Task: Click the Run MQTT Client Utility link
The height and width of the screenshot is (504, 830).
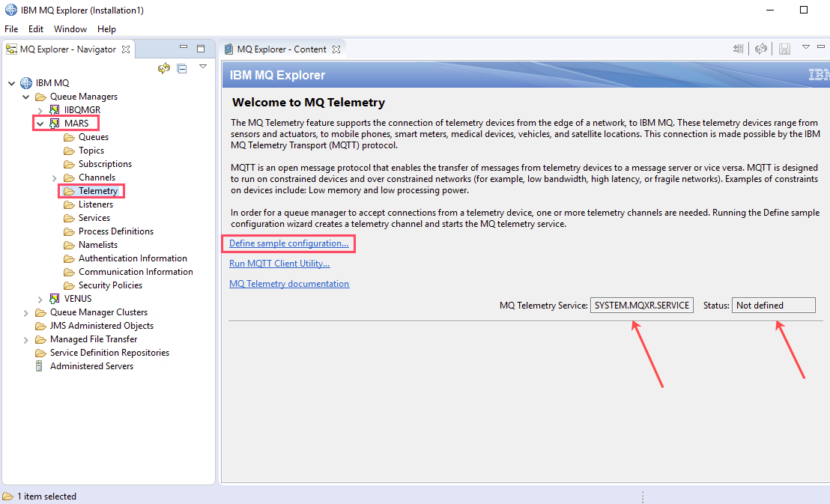Action: tap(279, 264)
